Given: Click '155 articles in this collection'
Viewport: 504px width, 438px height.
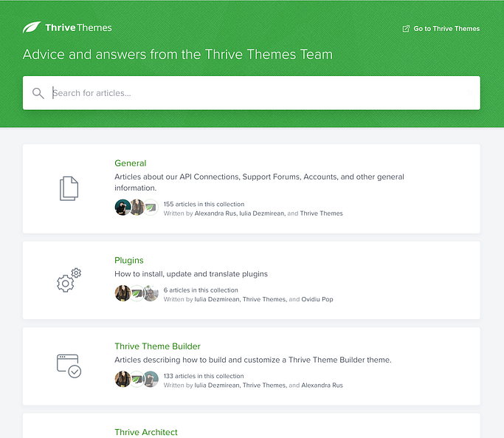Looking at the screenshot, I should pyautogui.click(x=204, y=204).
